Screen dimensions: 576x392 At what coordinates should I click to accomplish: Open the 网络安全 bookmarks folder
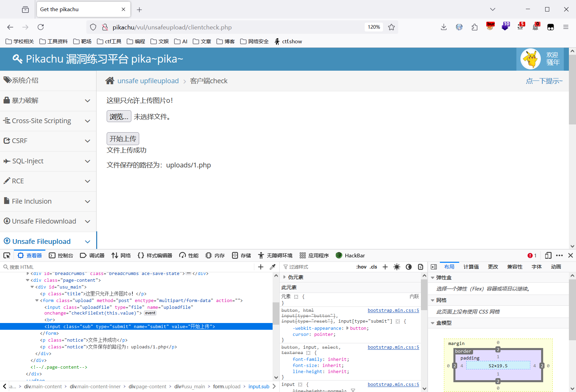point(254,41)
